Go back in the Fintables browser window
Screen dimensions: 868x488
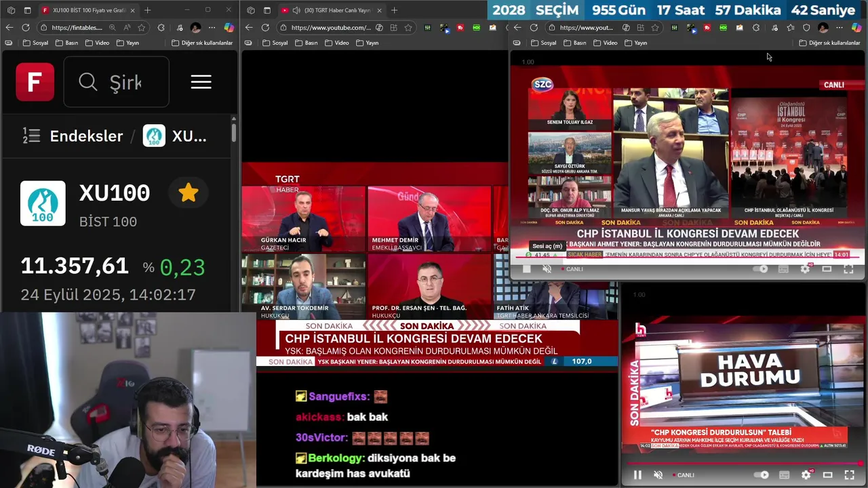coord(9,27)
